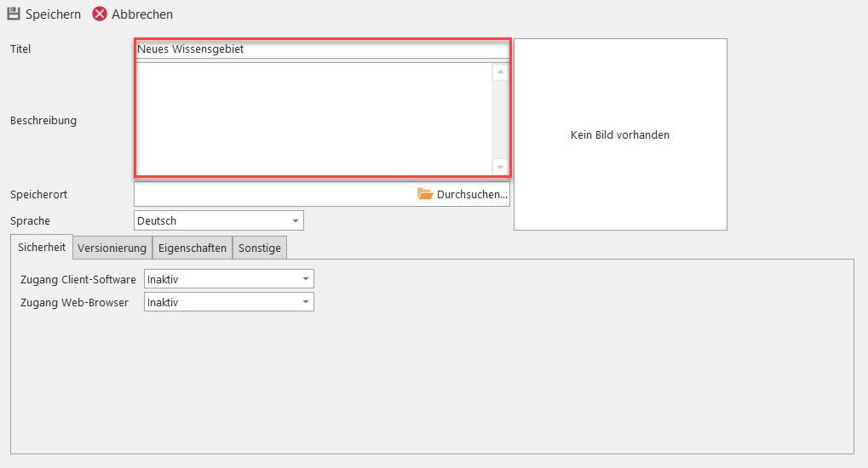Open the Sprache dropdown showing Deutsch
The width and height of the screenshot is (868, 468).
[x=219, y=220]
